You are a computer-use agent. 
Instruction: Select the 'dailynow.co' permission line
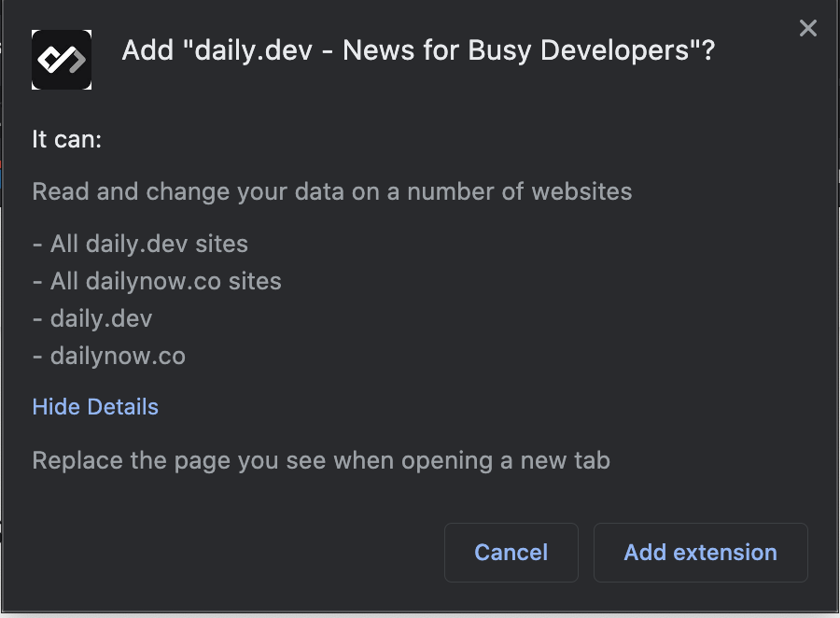click(x=109, y=356)
